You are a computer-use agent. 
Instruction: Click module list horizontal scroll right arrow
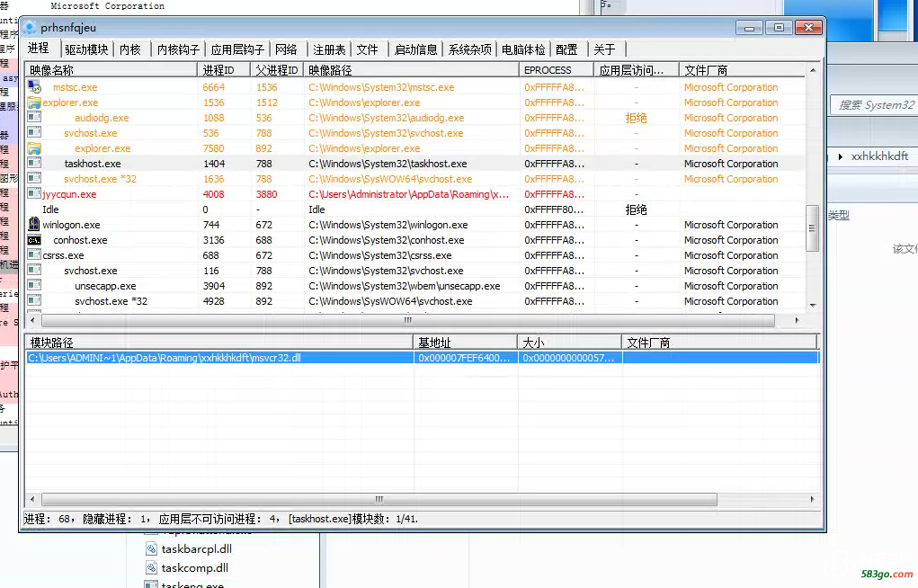tap(812, 500)
